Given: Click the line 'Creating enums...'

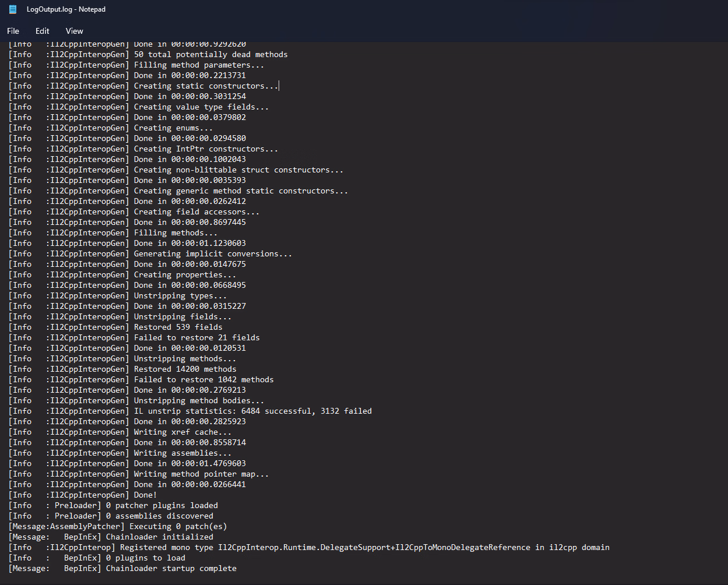Looking at the screenshot, I should pos(111,128).
